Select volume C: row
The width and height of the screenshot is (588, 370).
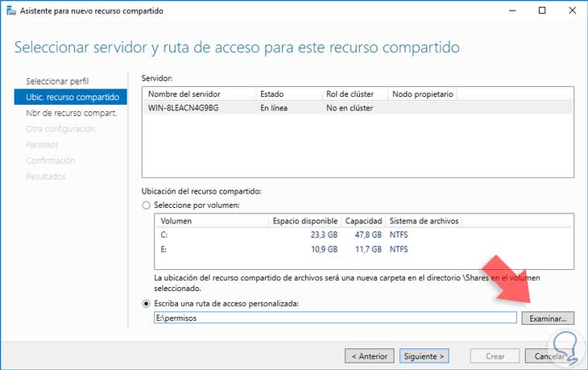[x=364, y=235]
